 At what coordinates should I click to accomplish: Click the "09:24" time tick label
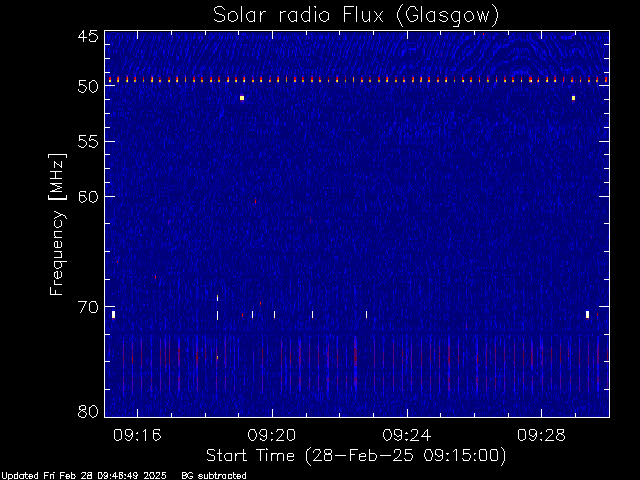[407, 435]
